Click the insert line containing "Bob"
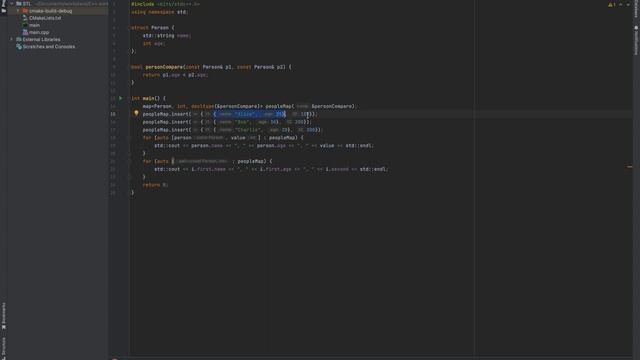Image resolution: width=640 pixels, height=360 pixels. click(x=227, y=122)
